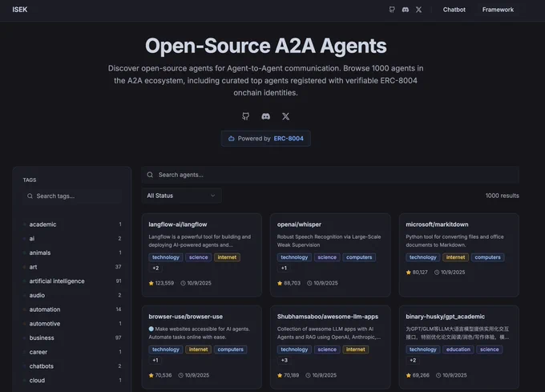Open microsoft/markitdown agent title
The width and height of the screenshot is (545, 392).
pos(437,224)
